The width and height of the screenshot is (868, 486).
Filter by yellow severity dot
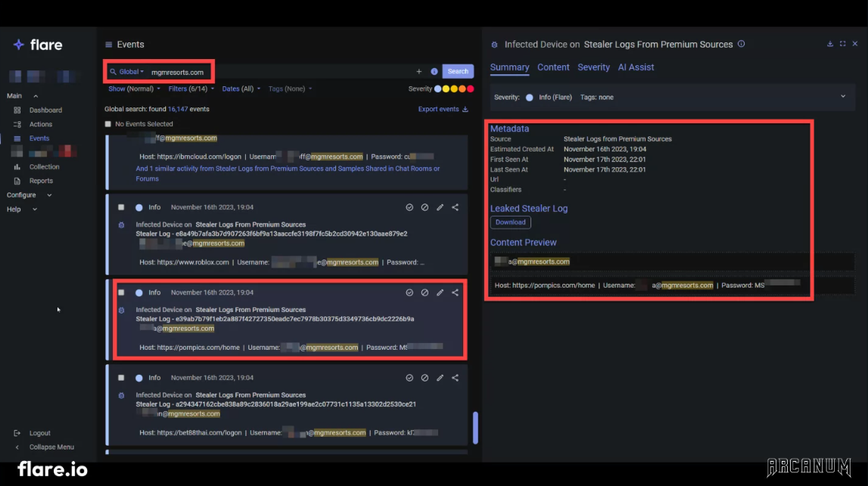click(x=446, y=89)
